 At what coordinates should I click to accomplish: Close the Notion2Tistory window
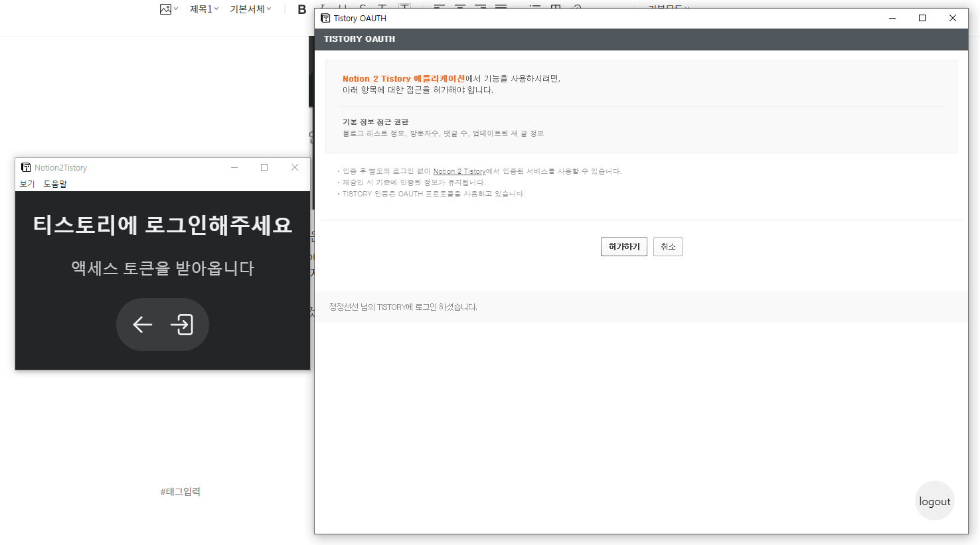coord(295,167)
